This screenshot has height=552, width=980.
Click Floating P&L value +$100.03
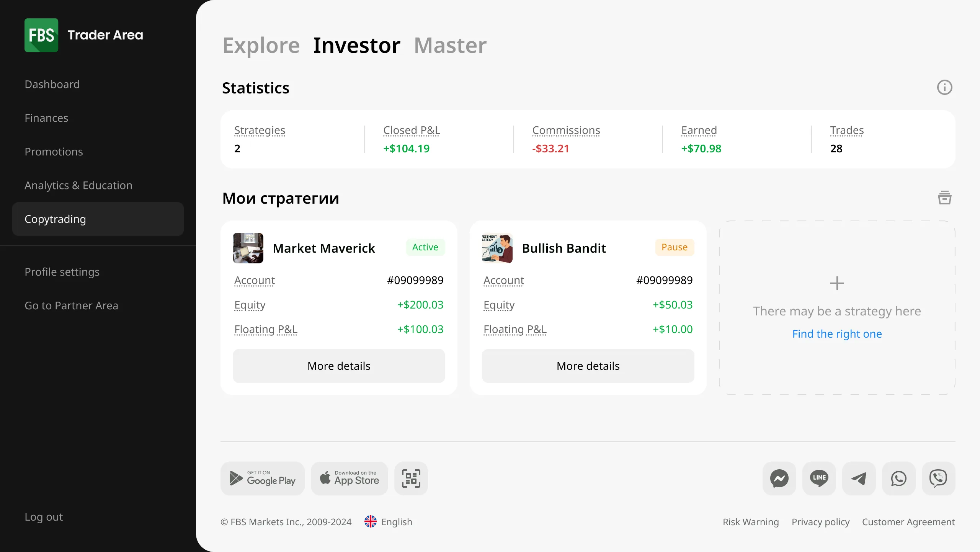(x=420, y=329)
